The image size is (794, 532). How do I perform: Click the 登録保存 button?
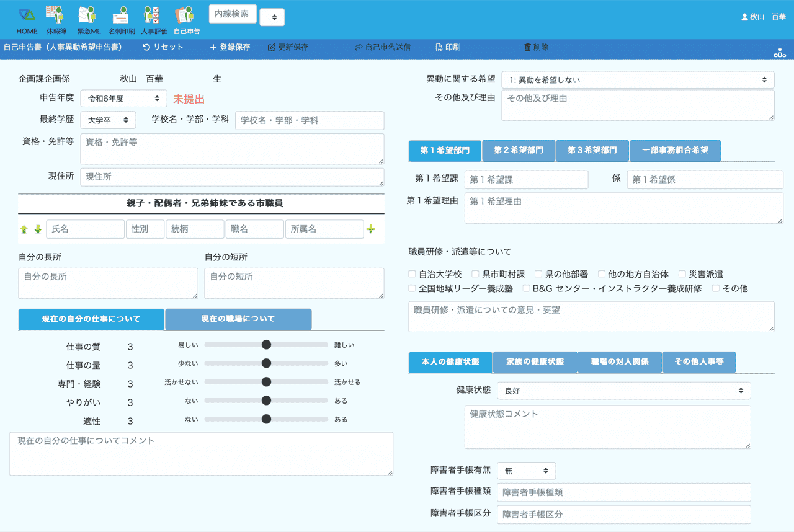[230, 47]
